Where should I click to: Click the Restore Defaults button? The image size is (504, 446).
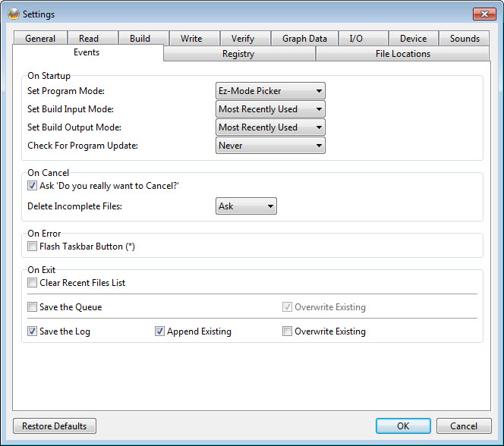(x=55, y=426)
